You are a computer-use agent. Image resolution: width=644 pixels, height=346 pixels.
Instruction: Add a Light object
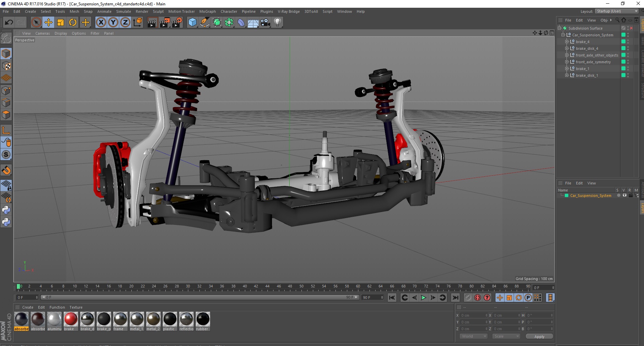[278, 23]
